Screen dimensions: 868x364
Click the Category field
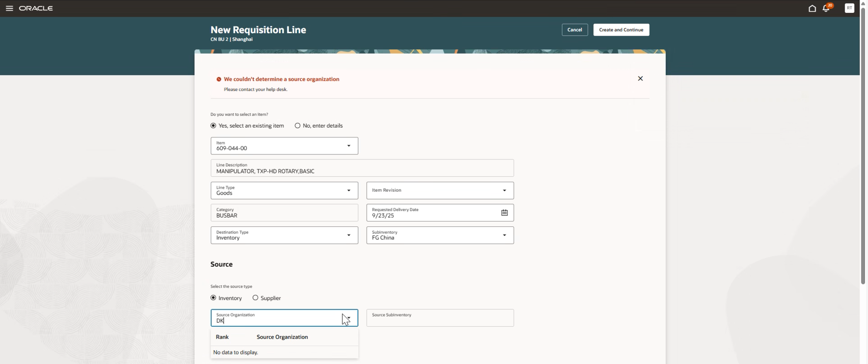coord(284,213)
